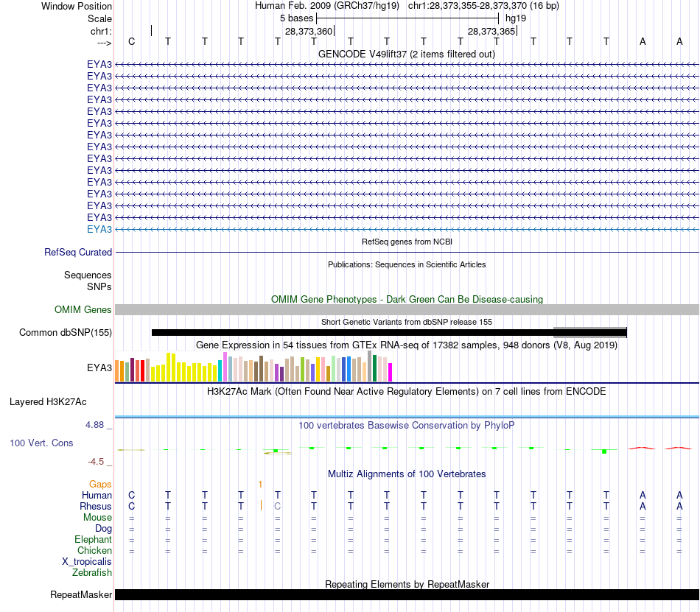Click the Mouse species label

(x=97, y=518)
